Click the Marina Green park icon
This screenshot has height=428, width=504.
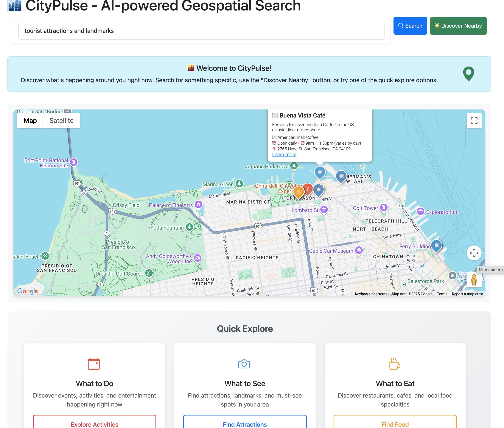coord(239,184)
